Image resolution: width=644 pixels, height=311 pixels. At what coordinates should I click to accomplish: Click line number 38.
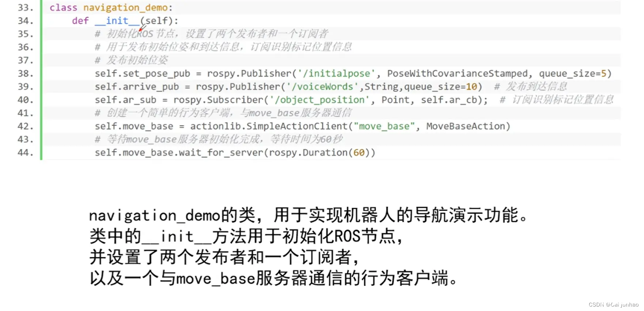[25, 73]
